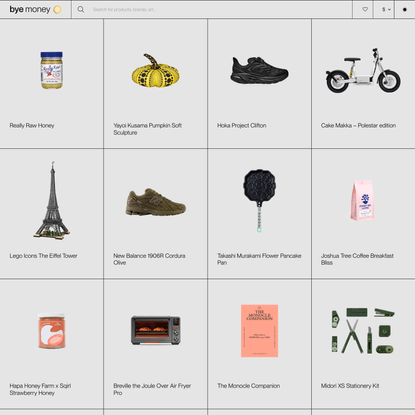Open the Midori green stationery kit image
The image size is (415, 415).
coord(363,330)
